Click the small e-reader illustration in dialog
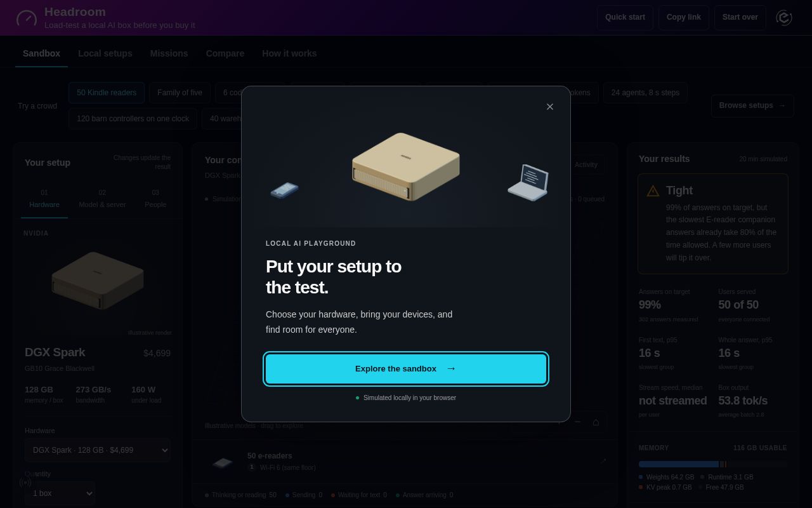The height and width of the screenshot is (508, 812). pyautogui.click(x=284, y=190)
